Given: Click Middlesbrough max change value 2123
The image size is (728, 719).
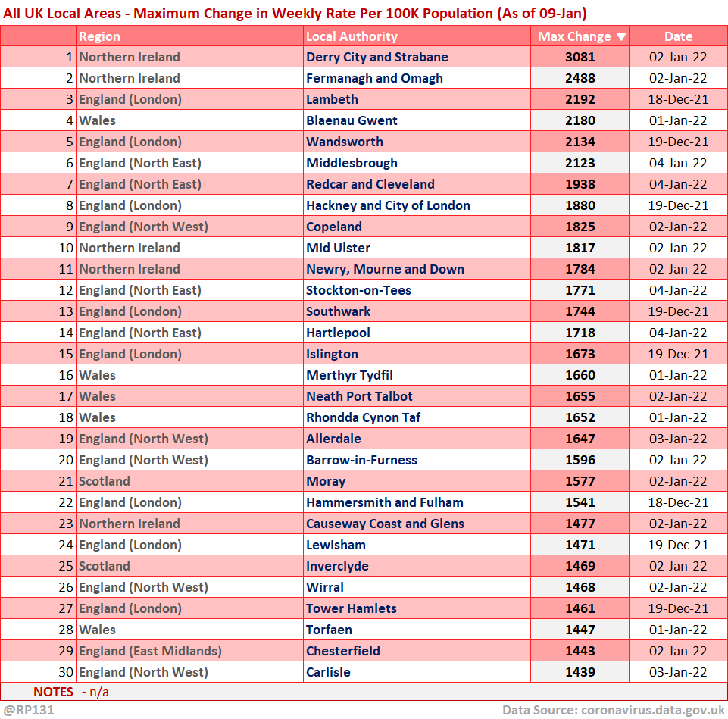Looking at the screenshot, I should click(x=580, y=163).
